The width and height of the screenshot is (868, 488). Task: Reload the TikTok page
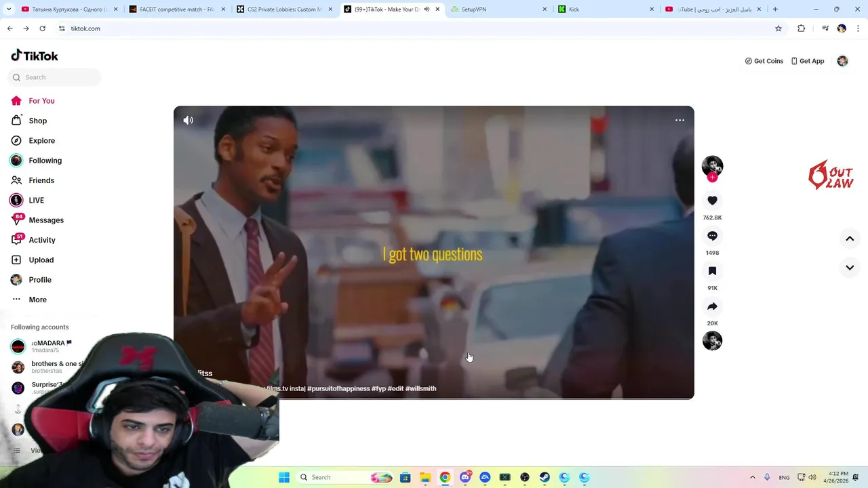click(x=42, y=28)
